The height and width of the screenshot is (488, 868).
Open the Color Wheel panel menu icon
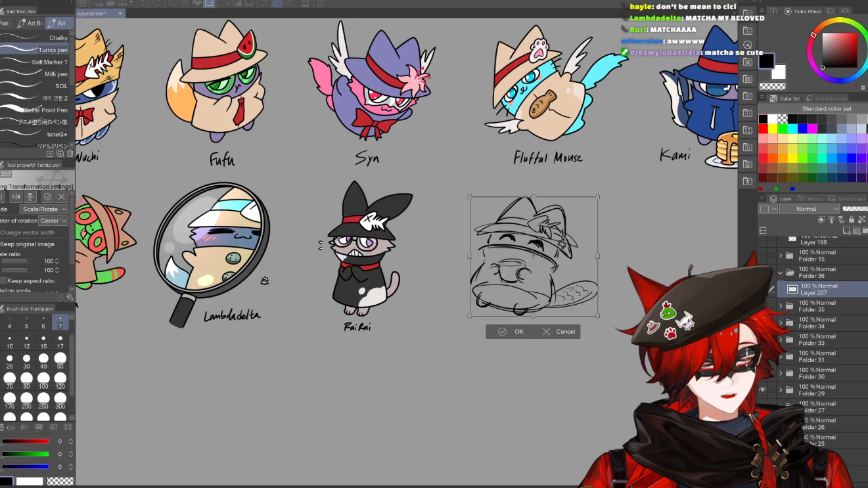click(x=763, y=11)
